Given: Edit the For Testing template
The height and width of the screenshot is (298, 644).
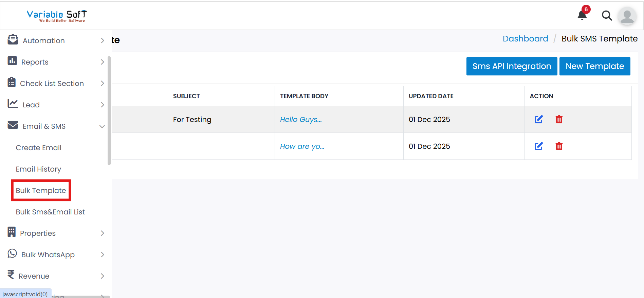Looking at the screenshot, I should click(x=538, y=119).
